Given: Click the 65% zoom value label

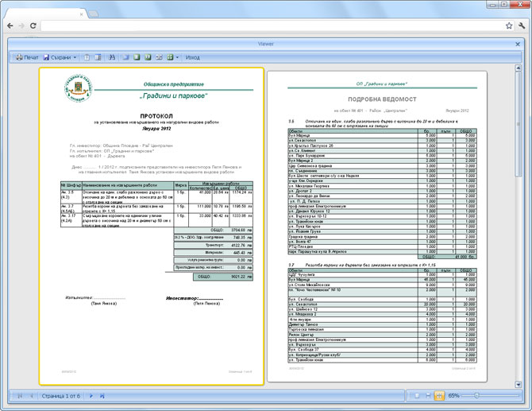Looking at the screenshot, I should click(453, 396).
